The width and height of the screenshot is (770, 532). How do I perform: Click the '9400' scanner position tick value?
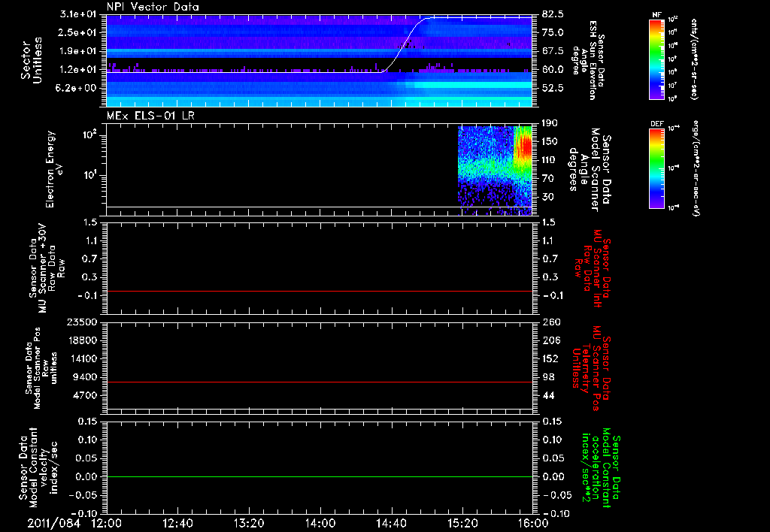click(84, 377)
